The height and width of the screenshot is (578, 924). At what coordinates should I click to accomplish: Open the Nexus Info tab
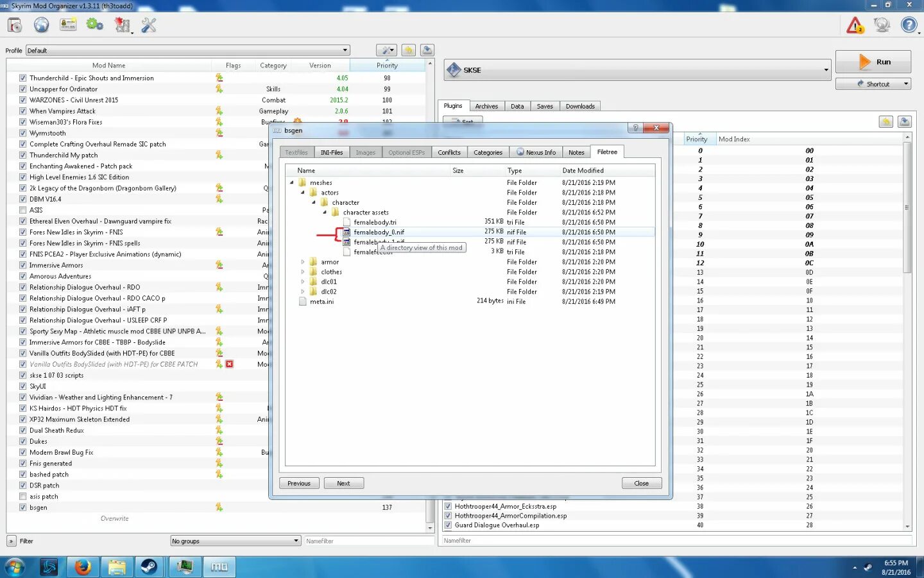coord(536,152)
